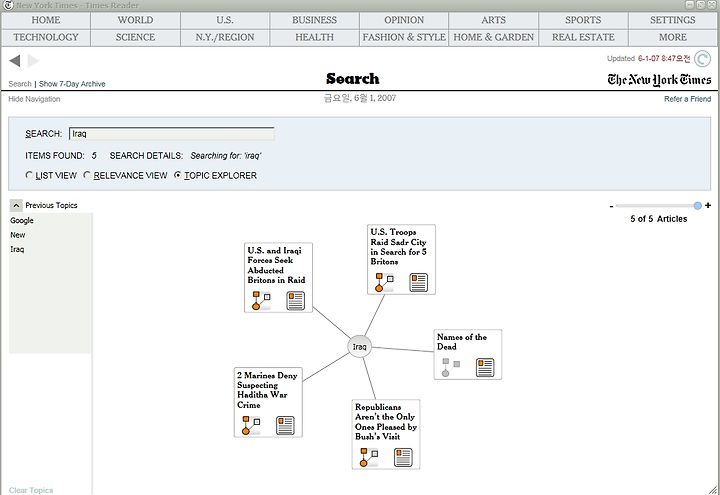Click the refresh sync icon near Updated
720x495 pixels.
click(x=702, y=59)
